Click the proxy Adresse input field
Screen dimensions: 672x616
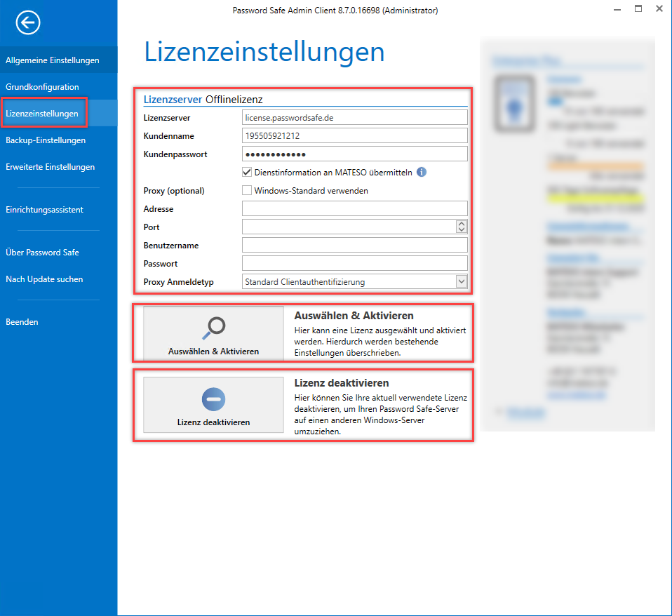click(x=354, y=209)
